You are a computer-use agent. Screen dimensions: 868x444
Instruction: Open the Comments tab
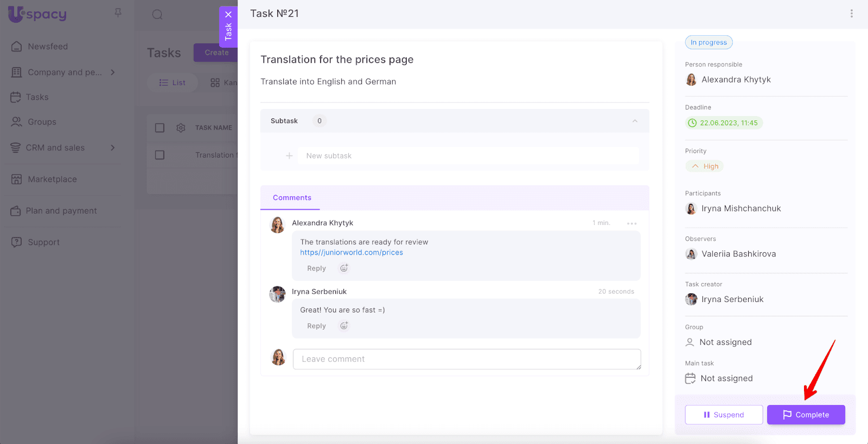point(292,198)
